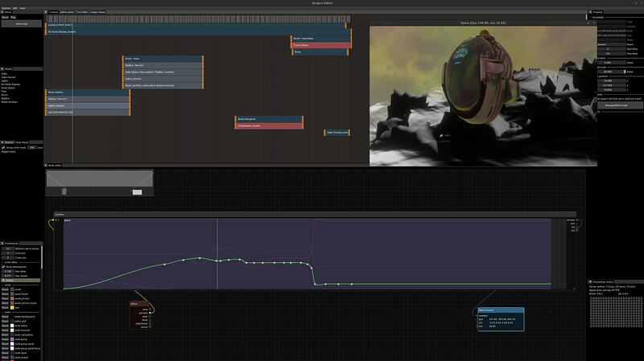Collapse the Colors section in Preferences
Viewport: 644px width, 361px height.
point(21,280)
